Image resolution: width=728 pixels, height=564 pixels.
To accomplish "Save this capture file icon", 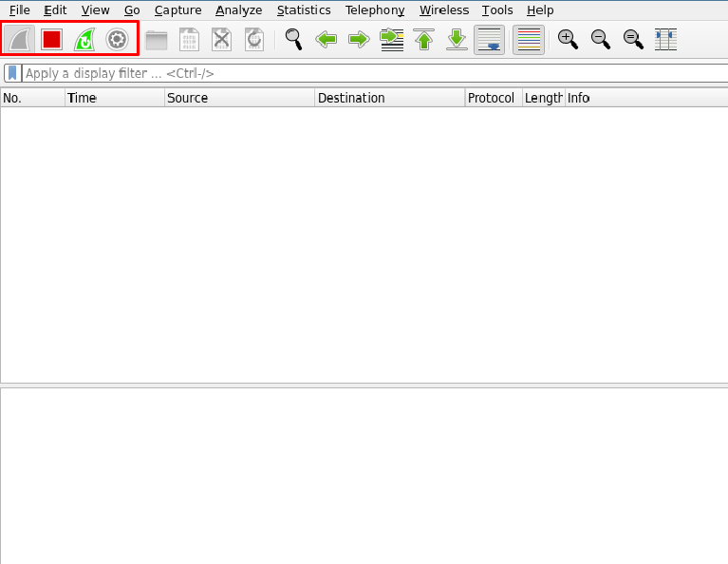I will coord(189,40).
